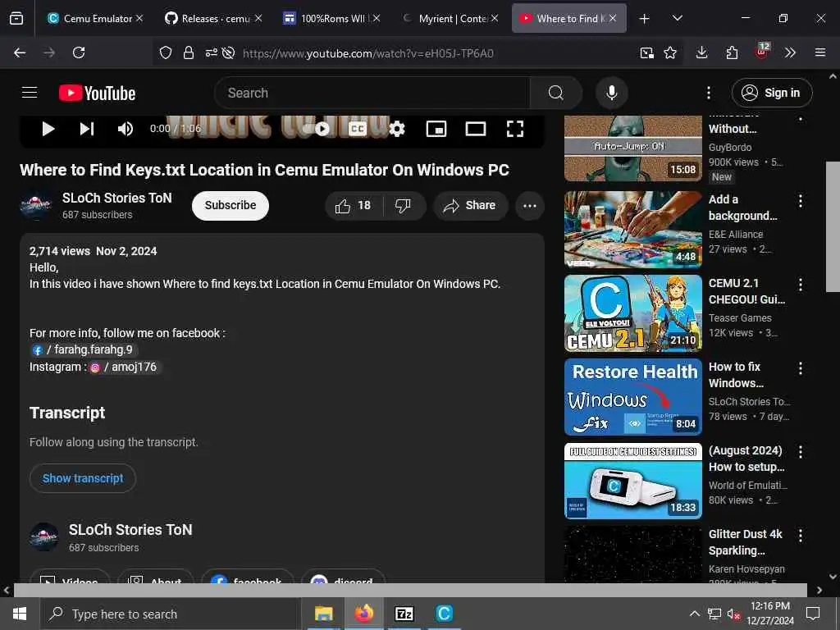Open options for the GuyBordo video
840x630 pixels.
pos(801,117)
